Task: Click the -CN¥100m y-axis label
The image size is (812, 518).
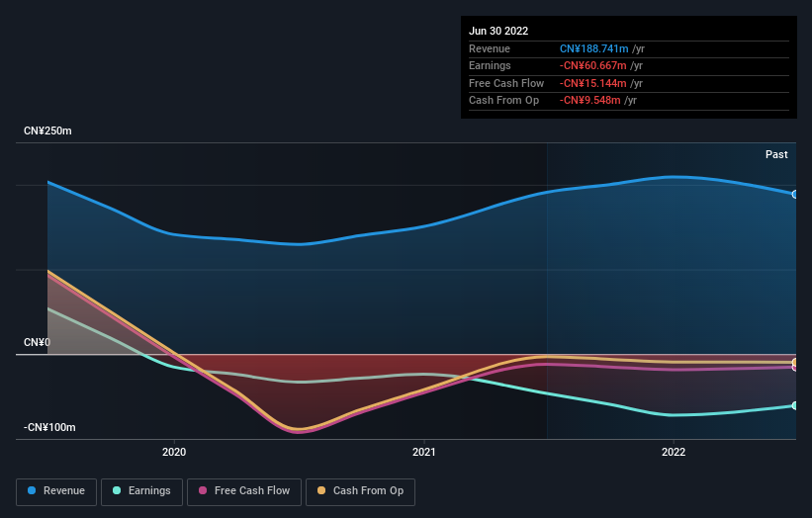Action: pos(49,427)
